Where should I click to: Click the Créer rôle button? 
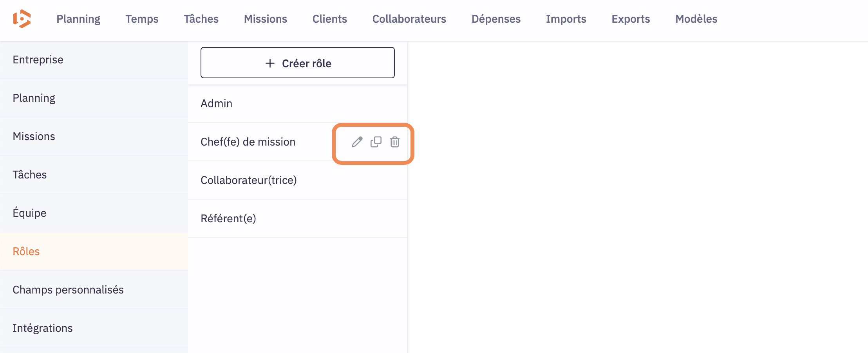tap(297, 63)
